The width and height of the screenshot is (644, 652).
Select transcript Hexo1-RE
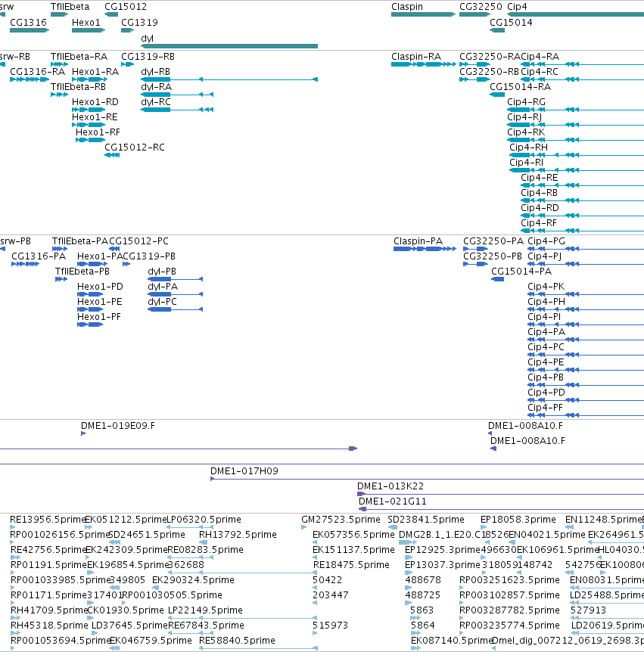pos(89,125)
